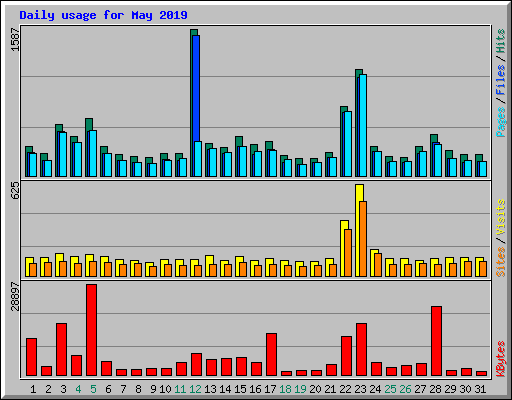Select green weekend day label 25
Image resolution: width=512 pixels, height=400 pixels.
tap(390, 389)
